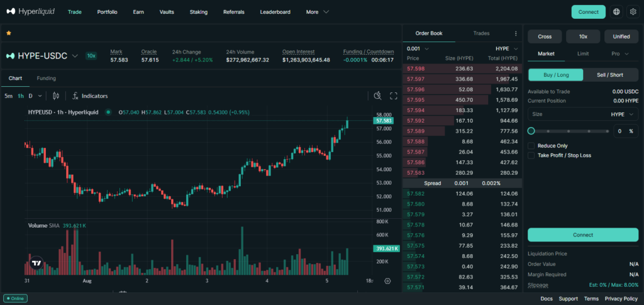Click the percentage input box
This screenshot has height=305, width=644.
pyautogui.click(x=626, y=131)
